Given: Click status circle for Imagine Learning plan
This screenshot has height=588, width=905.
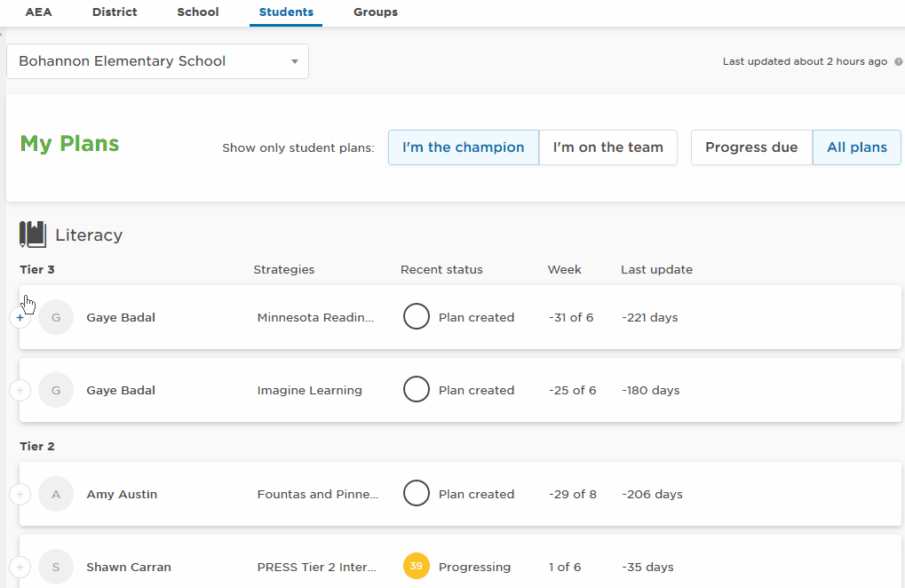Looking at the screenshot, I should 416,390.
